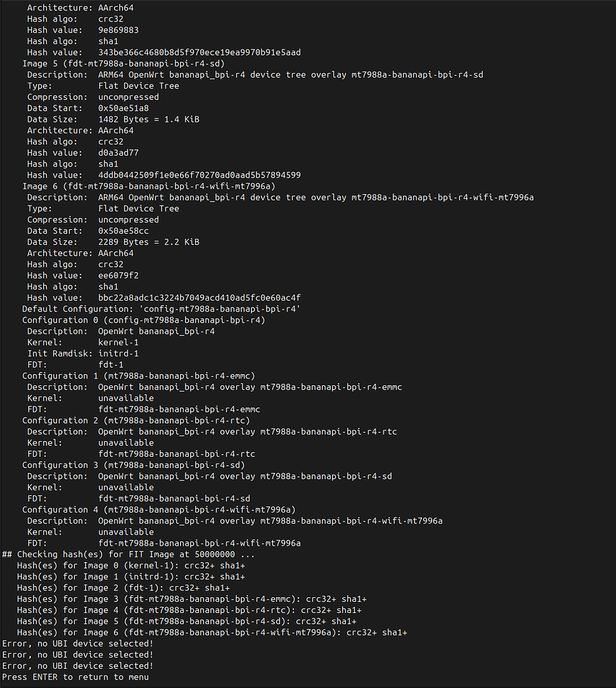Click the 'Data Size: 1482 Bytes' line

[113, 119]
